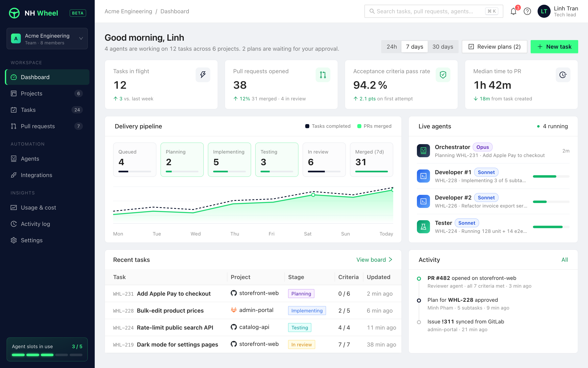Open Settings in the sidebar
The image size is (588, 368).
(47, 240)
